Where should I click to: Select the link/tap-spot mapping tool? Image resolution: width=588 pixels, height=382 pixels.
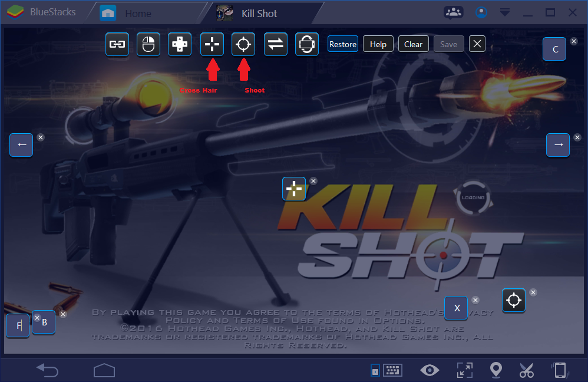tap(117, 44)
